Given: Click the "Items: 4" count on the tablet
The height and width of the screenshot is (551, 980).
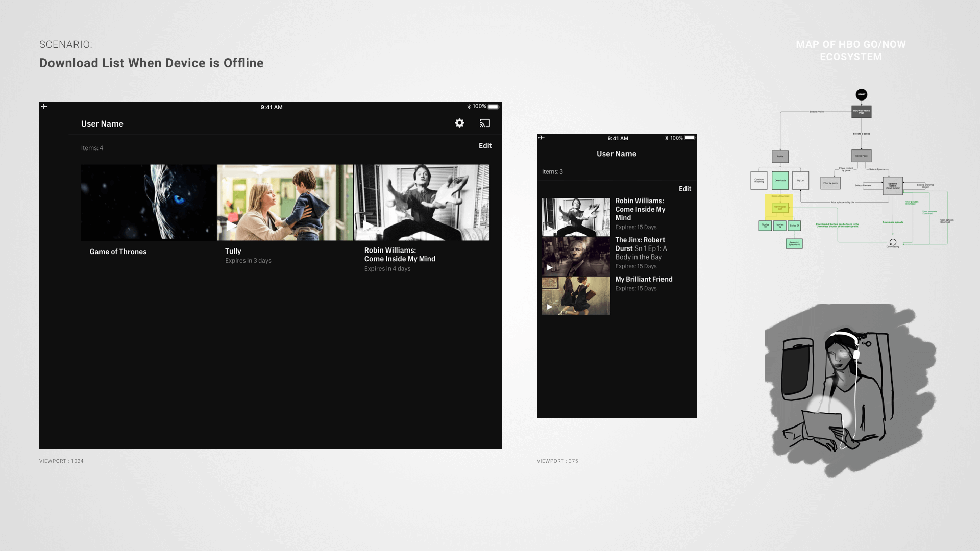Looking at the screenshot, I should point(92,148).
